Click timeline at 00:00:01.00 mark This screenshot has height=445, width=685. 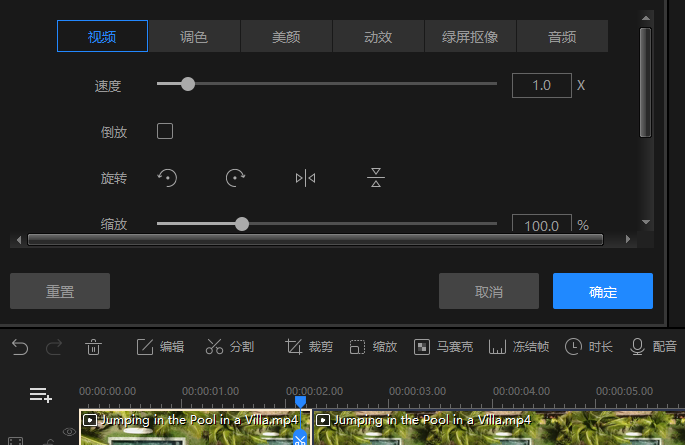point(211,391)
